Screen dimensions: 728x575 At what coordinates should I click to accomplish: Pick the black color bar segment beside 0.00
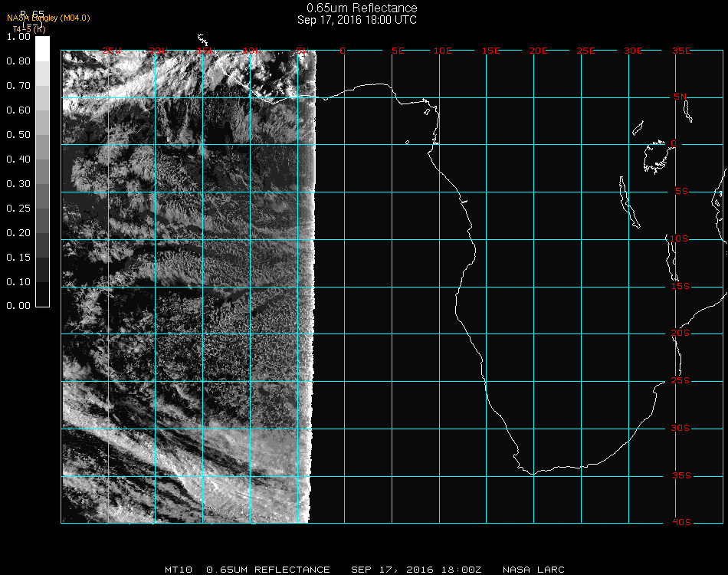[42, 294]
